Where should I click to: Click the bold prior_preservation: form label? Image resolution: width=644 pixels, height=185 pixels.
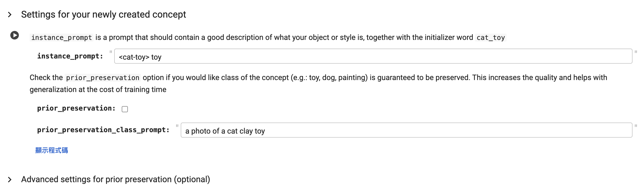(76, 108)
